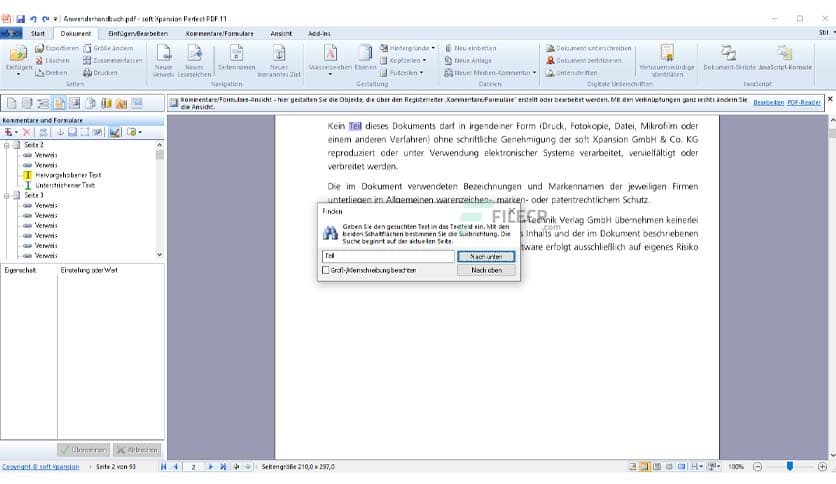
Task: Open the JavaScript-Konsole
Action: pyautogui.click(x=784, y=58)
